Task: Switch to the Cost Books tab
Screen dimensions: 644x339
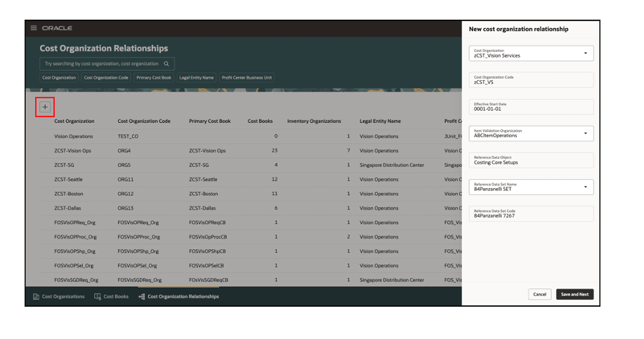Action: click(x=111, y=296)
